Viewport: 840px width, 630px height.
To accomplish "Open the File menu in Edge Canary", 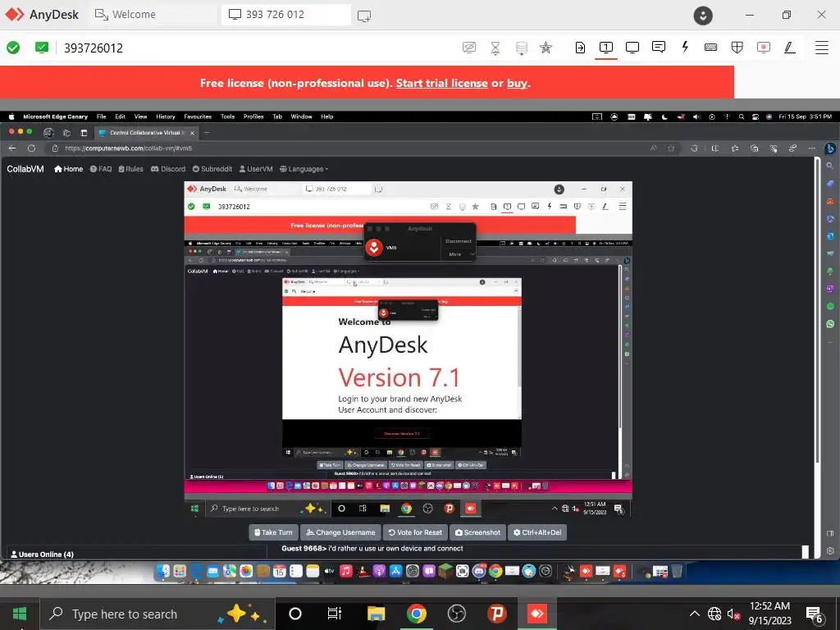I will coord(101,116).
